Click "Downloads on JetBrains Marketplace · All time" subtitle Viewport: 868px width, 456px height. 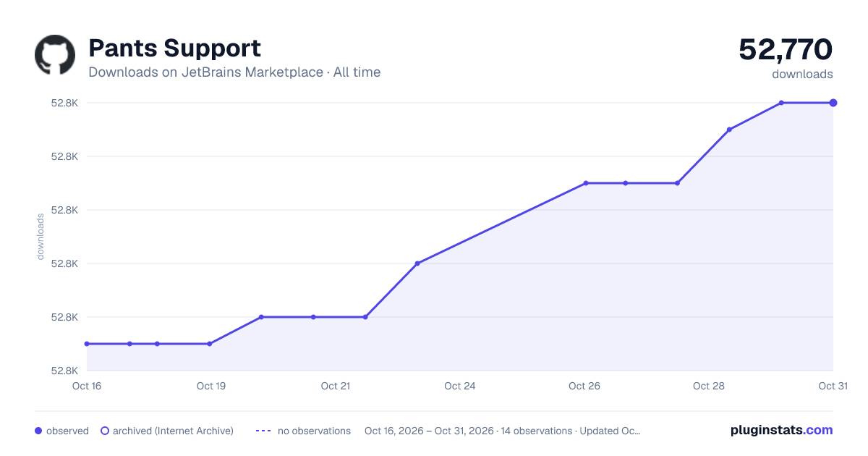[x=234, y=72]
